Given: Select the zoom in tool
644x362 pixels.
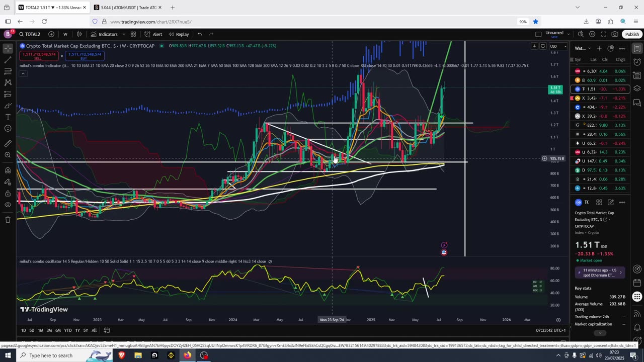Looking at the screenshot, I should 8,155.
